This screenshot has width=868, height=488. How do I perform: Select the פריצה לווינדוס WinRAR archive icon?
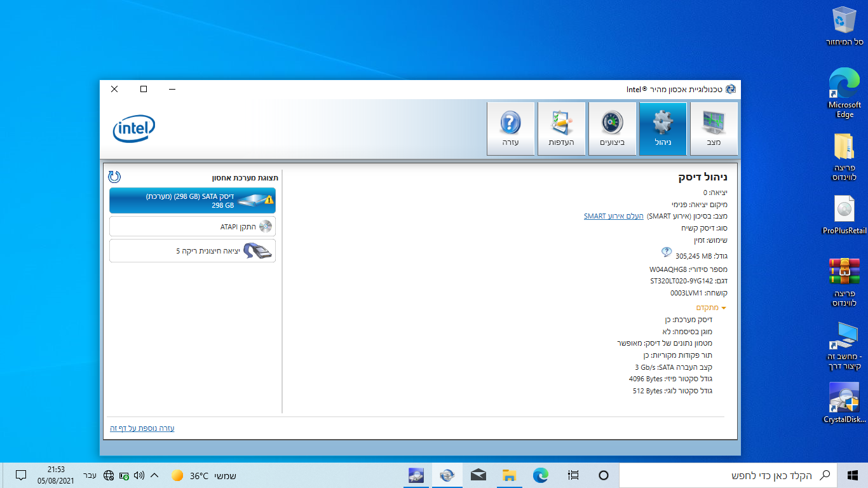pos(844,283)
